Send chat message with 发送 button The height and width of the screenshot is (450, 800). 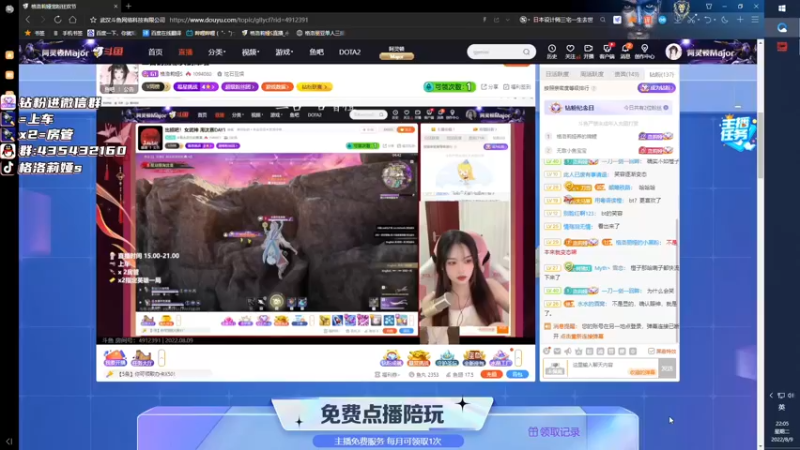(x=667, y=368)
